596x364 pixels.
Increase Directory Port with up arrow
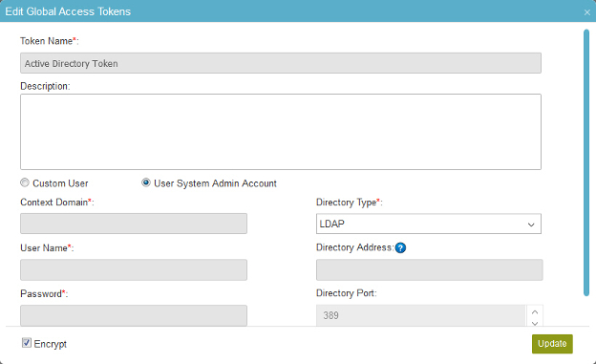535,311
